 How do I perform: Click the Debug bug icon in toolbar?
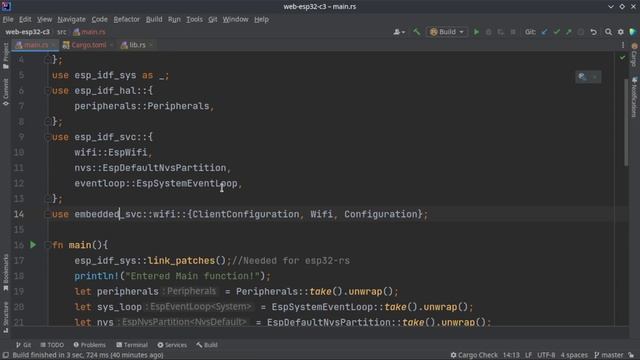(x=488, y=32)
